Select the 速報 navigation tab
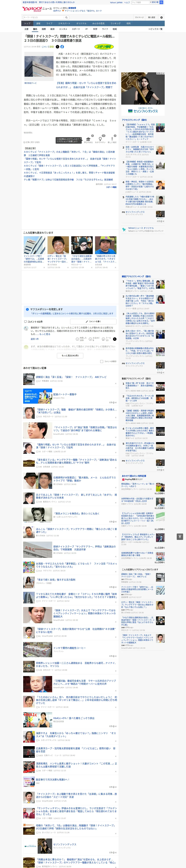This screenshot has height=868, width=186. 38,24
